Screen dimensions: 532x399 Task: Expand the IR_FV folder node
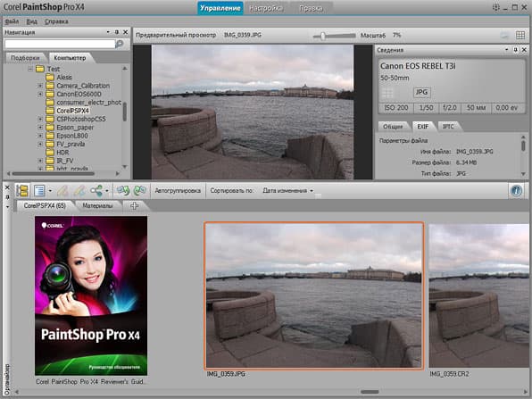click(x=40, y=161)
